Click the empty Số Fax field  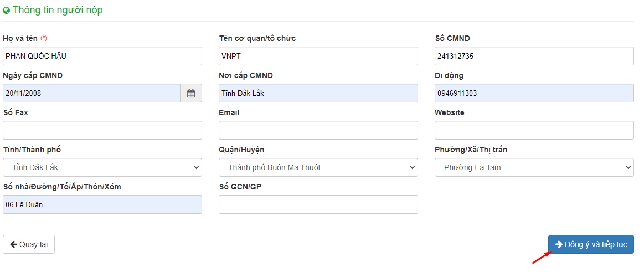pyautogui.click(x=102, y=130)
